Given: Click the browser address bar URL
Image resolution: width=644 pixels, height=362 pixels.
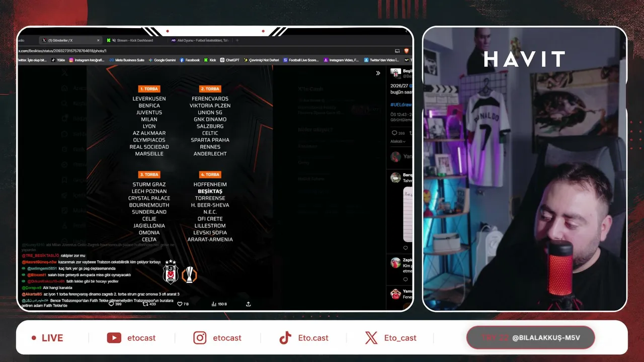Looking at the screenshot, I should [x=62, y=51].
